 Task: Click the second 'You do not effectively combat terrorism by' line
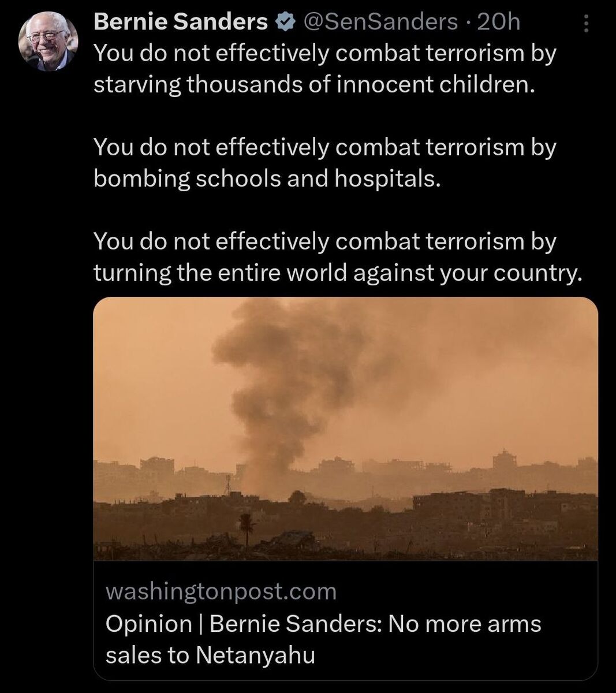coord(324,147)
